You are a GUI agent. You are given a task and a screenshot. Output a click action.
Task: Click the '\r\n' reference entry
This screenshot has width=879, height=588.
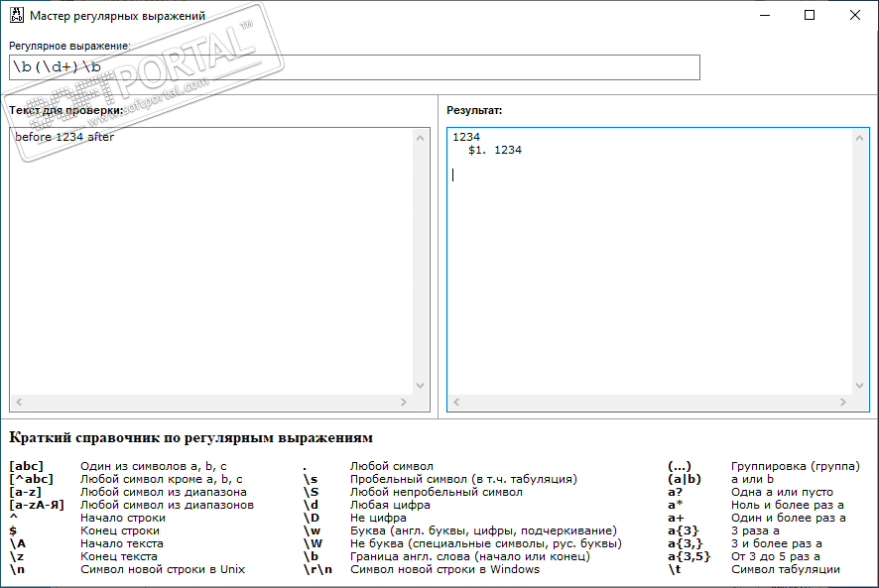click(317, 569)
